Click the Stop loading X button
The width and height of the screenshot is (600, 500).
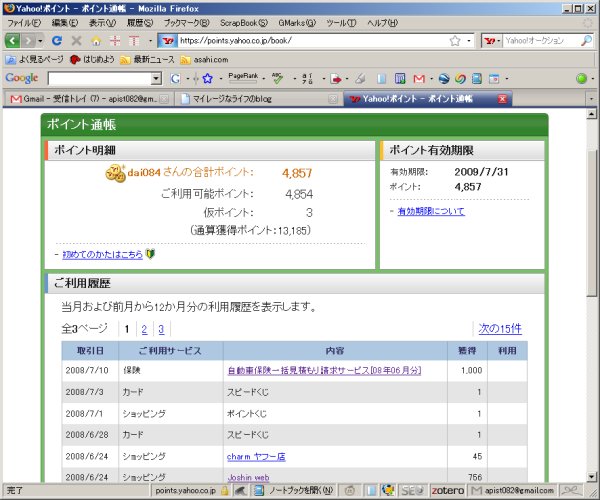(x=77, y=41)
